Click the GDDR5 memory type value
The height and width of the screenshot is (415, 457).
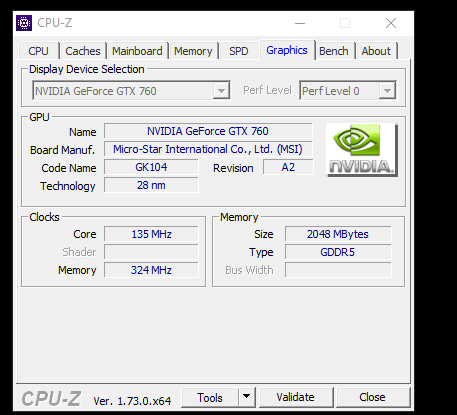338,252
